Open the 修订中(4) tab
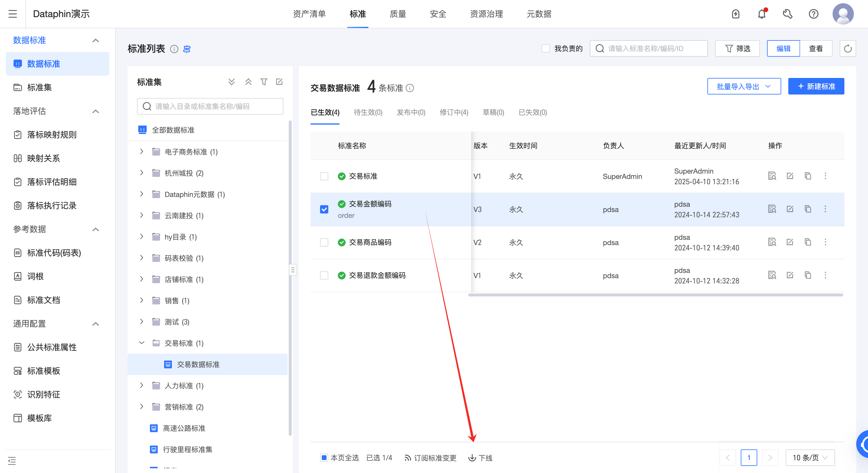 454,112
